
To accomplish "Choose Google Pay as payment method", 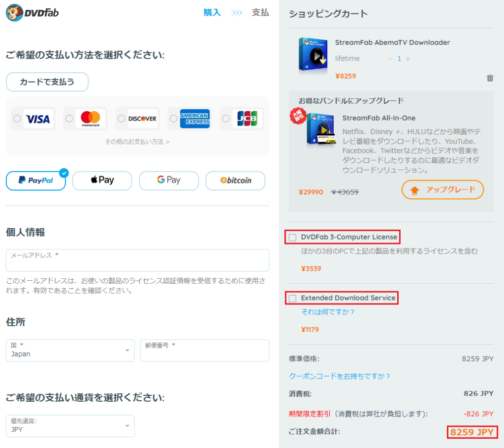I will (x=169, y=180).
